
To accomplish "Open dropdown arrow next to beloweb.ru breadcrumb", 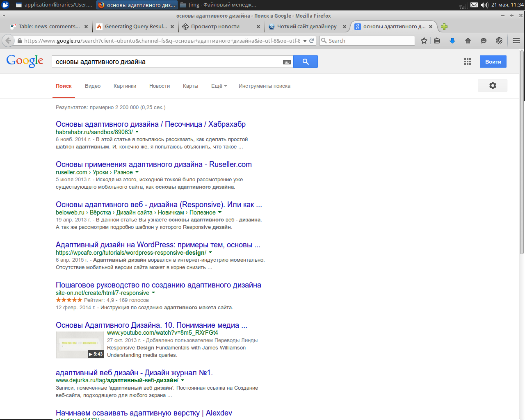I will 220,212.
